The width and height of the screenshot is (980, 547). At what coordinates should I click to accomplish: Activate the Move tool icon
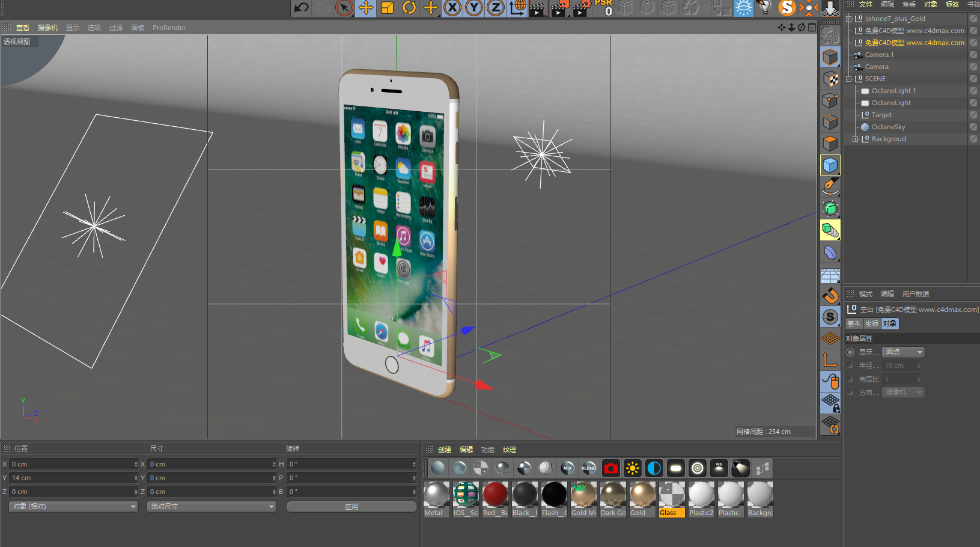(x=366, y=8)
